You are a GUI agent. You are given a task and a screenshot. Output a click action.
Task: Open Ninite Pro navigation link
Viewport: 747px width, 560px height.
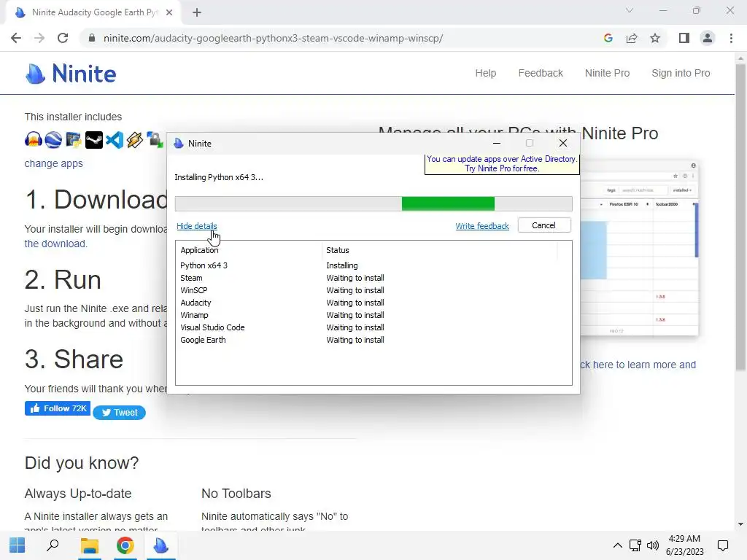point(608,74)
